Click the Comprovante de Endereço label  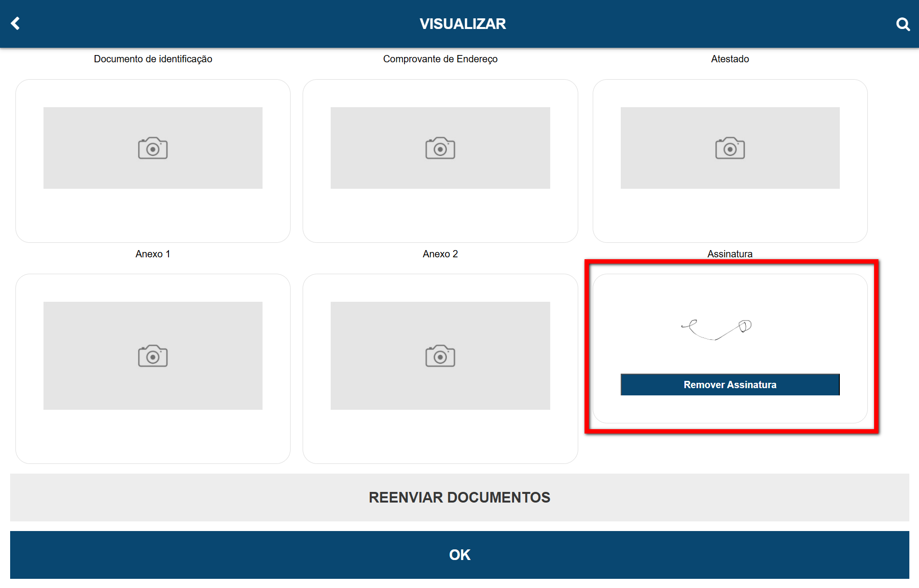[x=440, y=59]
